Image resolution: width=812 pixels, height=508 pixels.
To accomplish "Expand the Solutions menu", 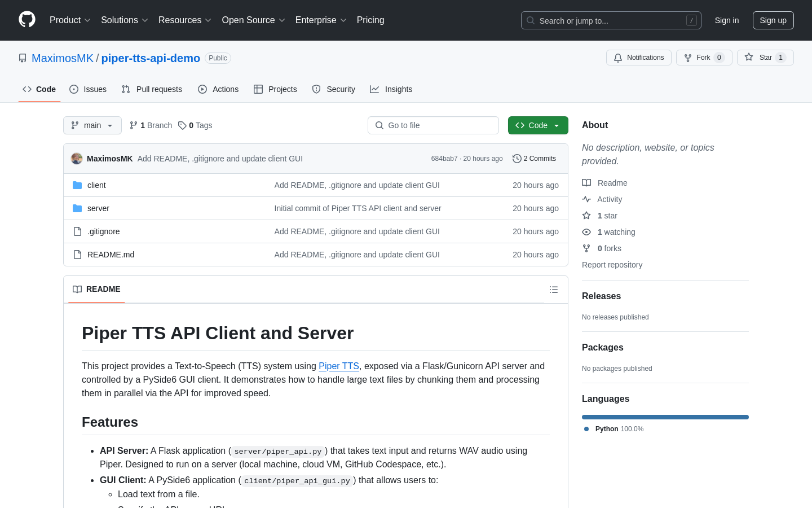I will [x=125, y=20].
